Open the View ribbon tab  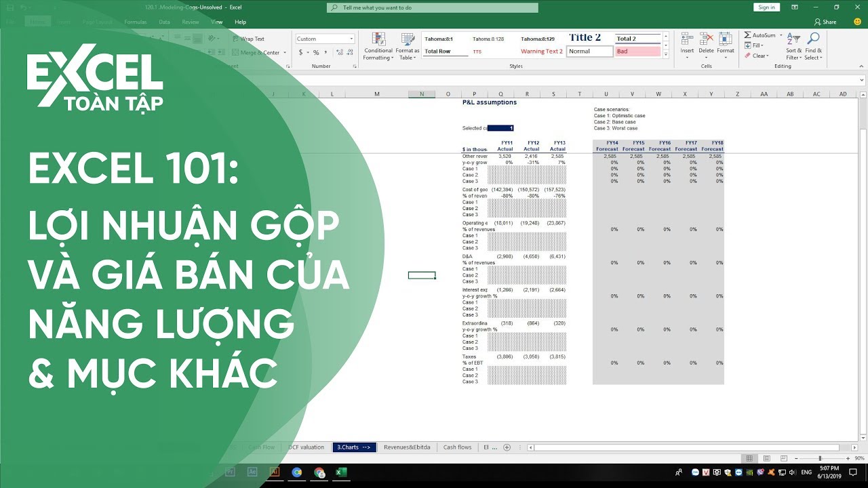216,22
